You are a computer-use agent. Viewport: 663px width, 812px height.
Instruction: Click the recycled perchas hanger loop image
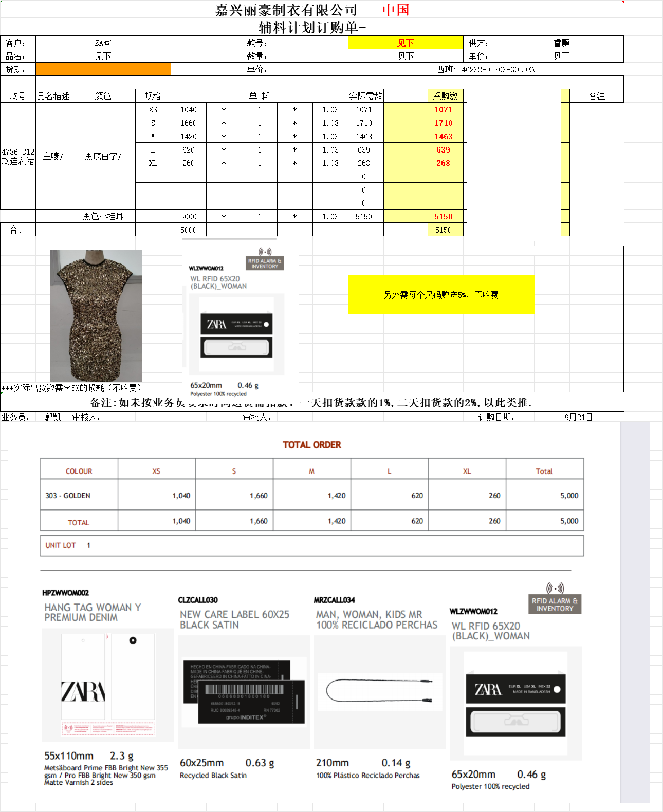pos(380,691)
